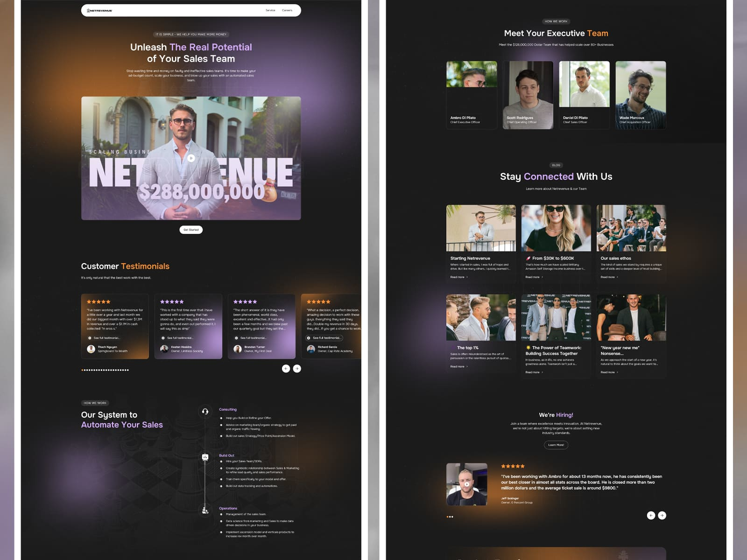The height and width of the screenshot is (560, 747).
Task: Open the Starting Netrevenue blog image
Action: pos(481,228)
